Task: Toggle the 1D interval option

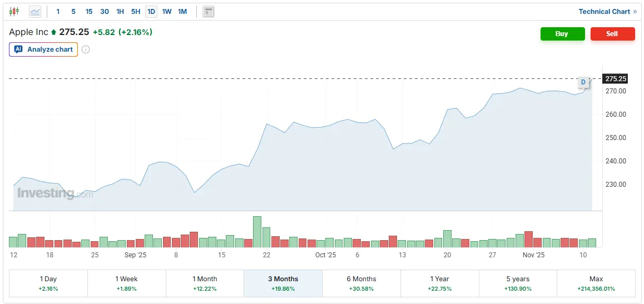Action: [151, 12]
